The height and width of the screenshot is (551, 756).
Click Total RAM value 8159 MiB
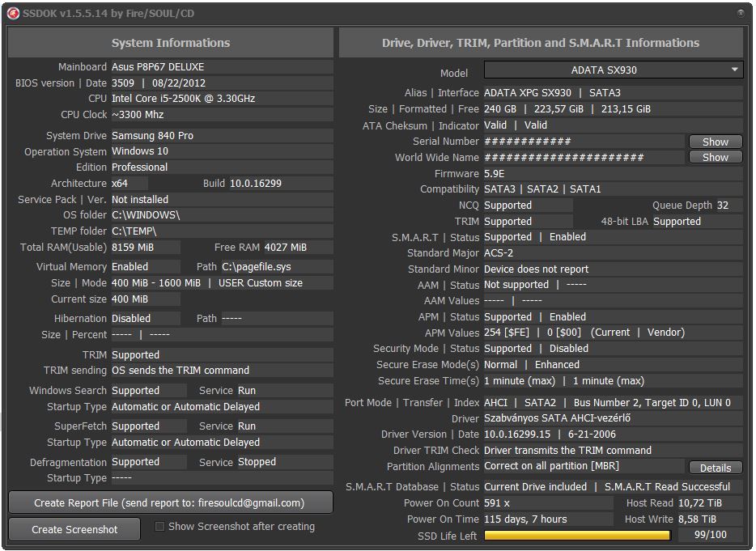pos(133,248)
